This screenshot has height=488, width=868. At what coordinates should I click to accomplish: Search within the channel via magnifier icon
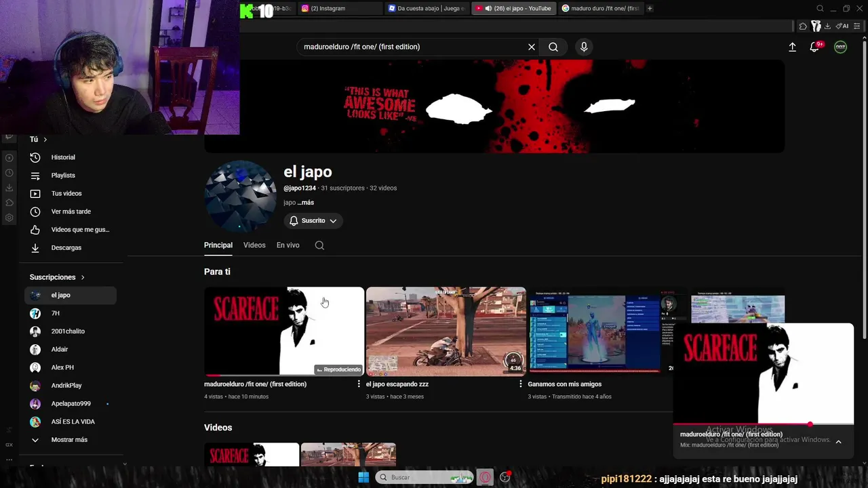coord(319,245)
